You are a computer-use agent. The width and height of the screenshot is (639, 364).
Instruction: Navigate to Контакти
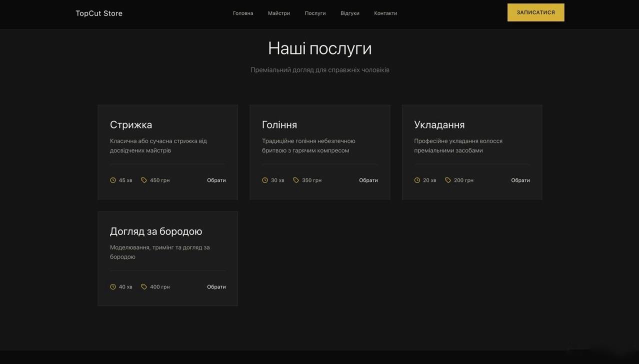pyautogui.click(x=385, y=13)
